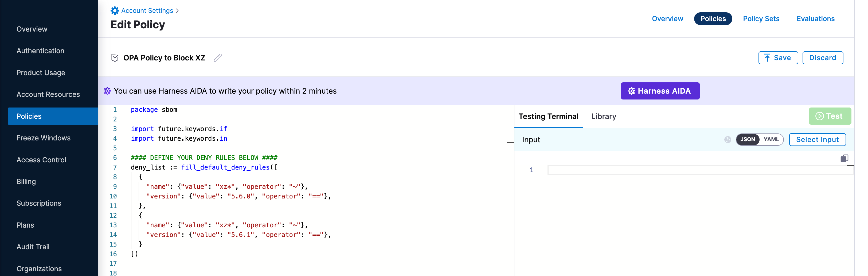Open the Select Input picker

[x=817, y=140]
